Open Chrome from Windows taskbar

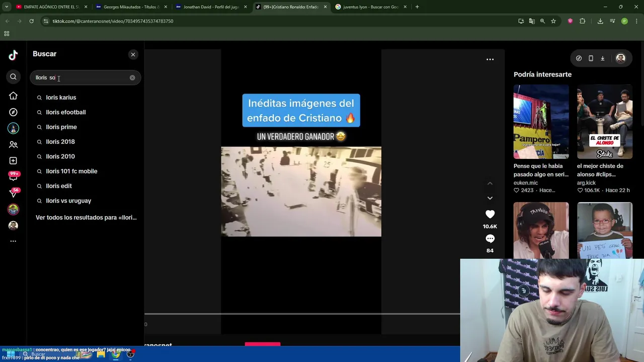tap(116, 354)
